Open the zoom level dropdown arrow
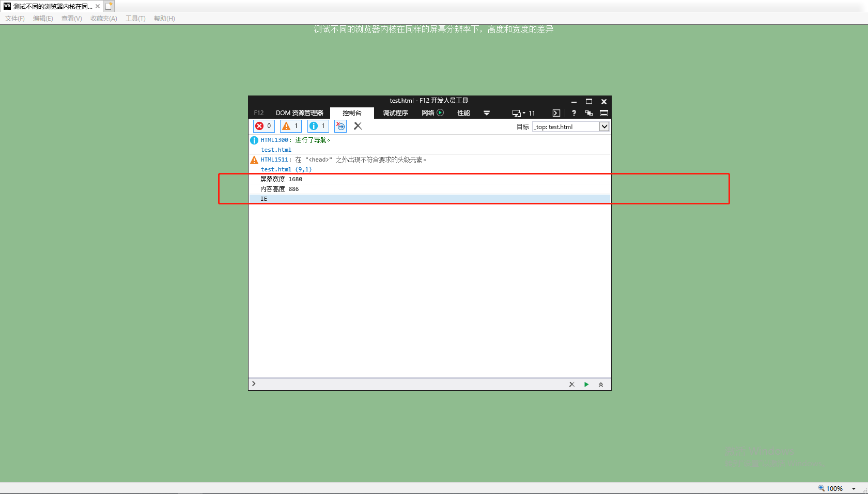The image size is (868, 494). coord(854,489)
